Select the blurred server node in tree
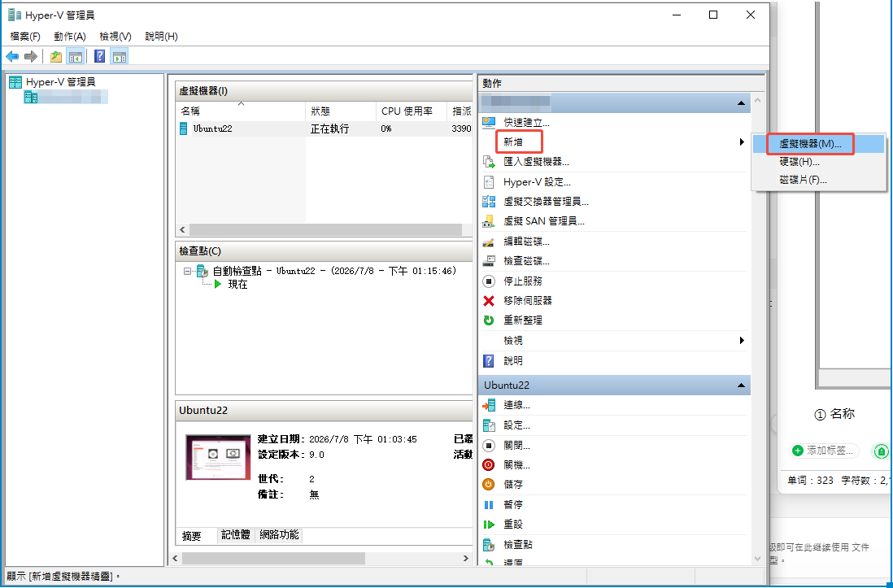The image size is (893, 588). 66,98
